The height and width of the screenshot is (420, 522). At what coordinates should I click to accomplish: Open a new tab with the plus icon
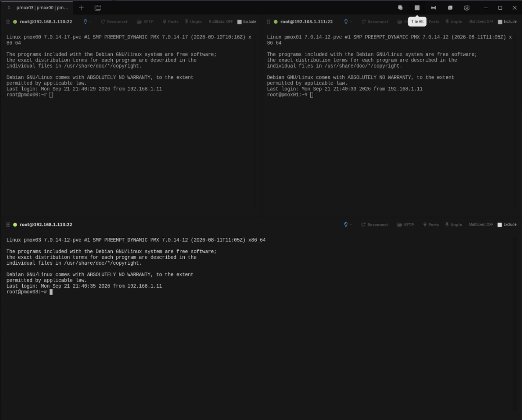[81, 8]
